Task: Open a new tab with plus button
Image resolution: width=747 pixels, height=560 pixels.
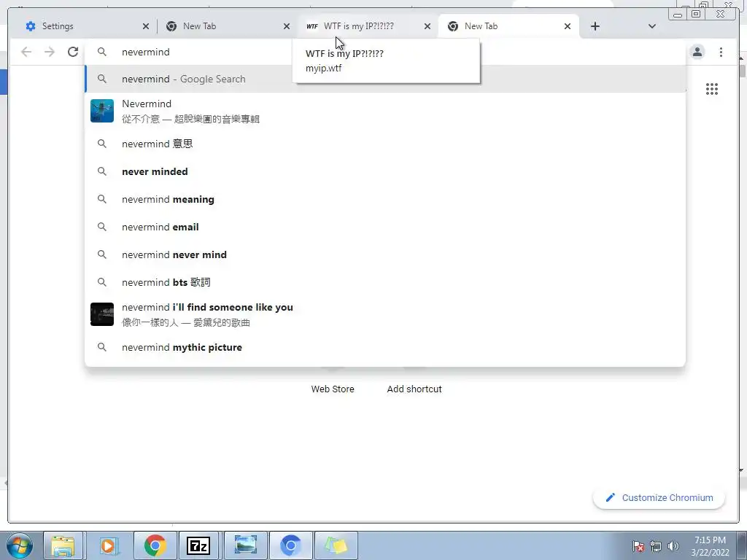Action: tap(595, 26)
